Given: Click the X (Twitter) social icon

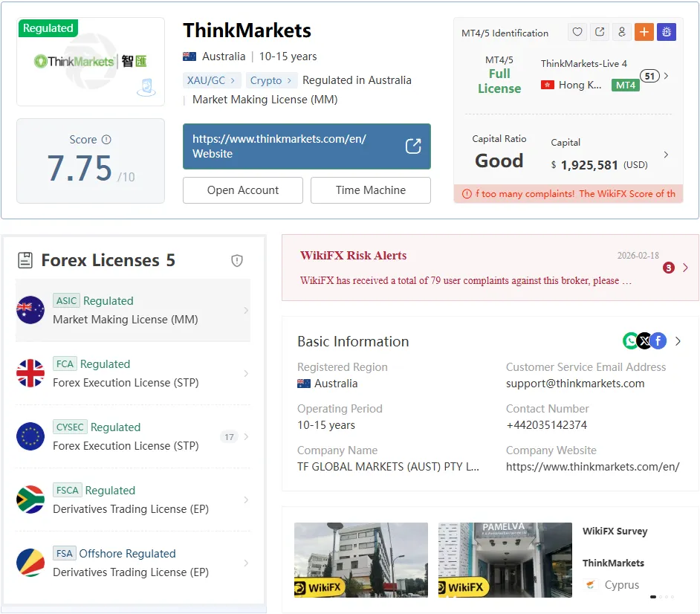Looking at the screenshot, I should click(644, 341).
